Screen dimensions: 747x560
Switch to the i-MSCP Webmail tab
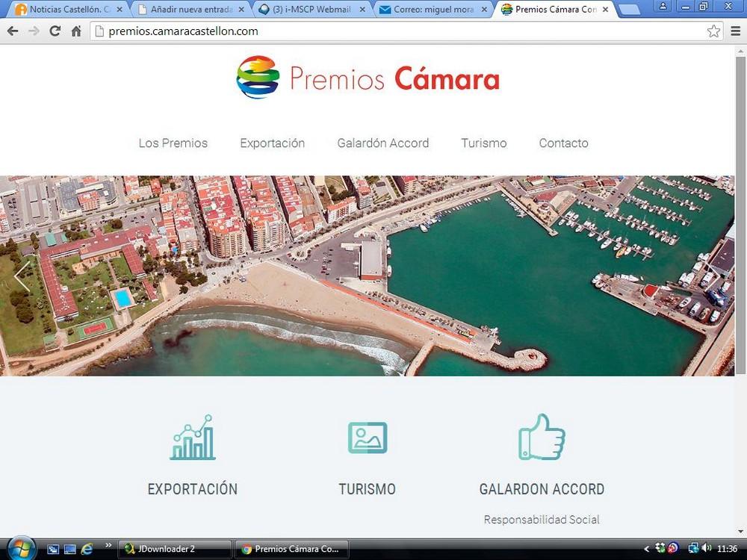(x=311, y=10)
